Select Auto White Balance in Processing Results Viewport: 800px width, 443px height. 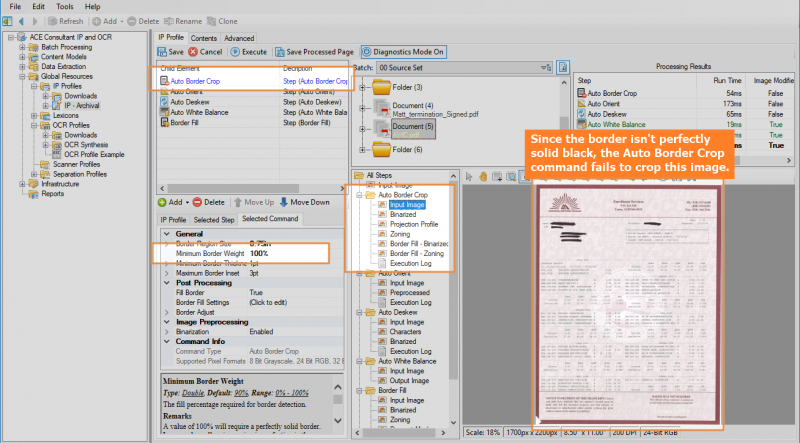point(616,125)
